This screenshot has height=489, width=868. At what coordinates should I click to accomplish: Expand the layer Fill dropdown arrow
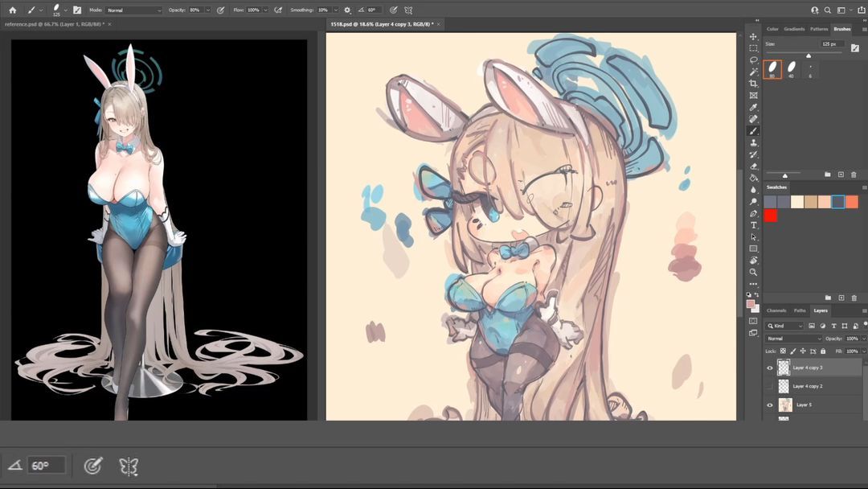coord(863,351)
